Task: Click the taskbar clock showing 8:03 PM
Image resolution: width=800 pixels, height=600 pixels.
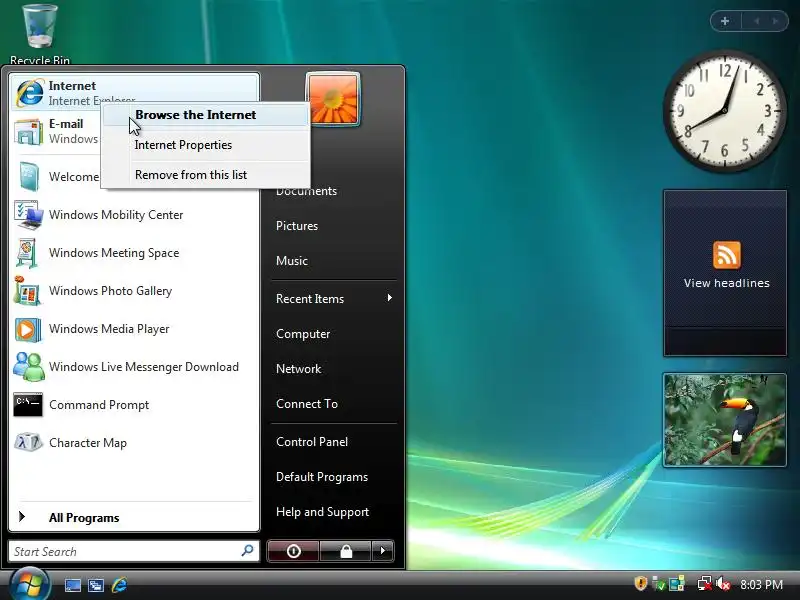Action: click(x=761, y=584)
